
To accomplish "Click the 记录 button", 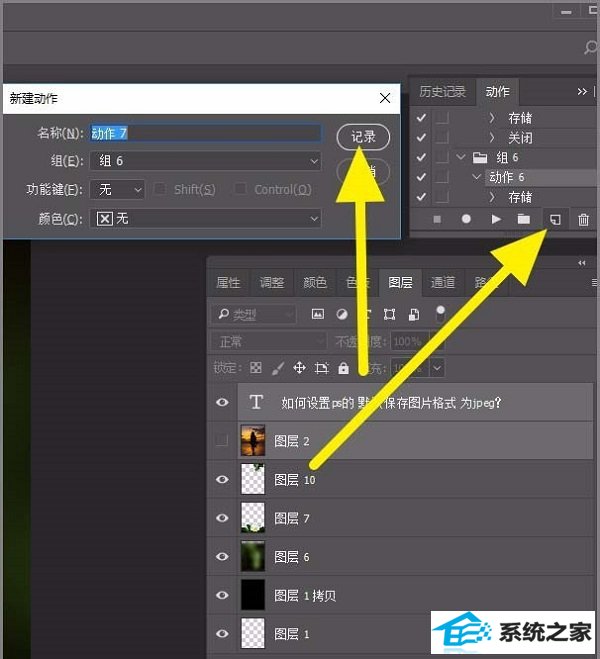I will point(363,135).
